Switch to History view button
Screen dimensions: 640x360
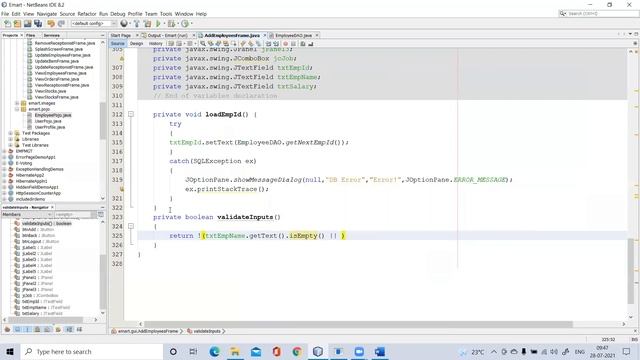point(156,43)
